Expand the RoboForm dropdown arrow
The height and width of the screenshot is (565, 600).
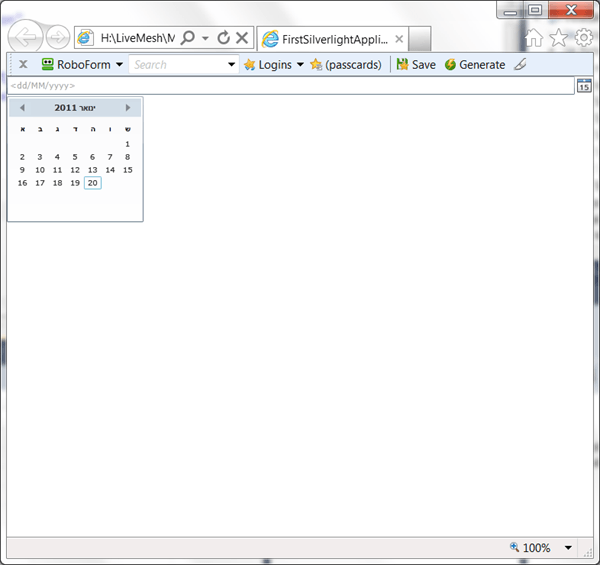(119, 64)
